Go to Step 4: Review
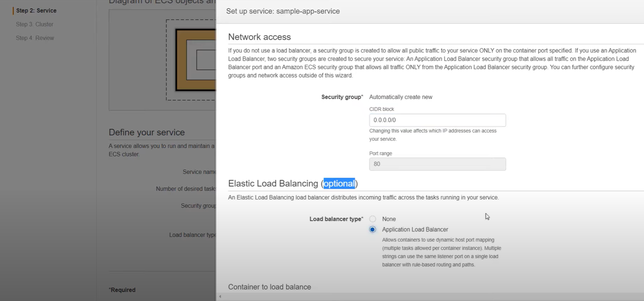644x301 pixels. tap(35, 38)
